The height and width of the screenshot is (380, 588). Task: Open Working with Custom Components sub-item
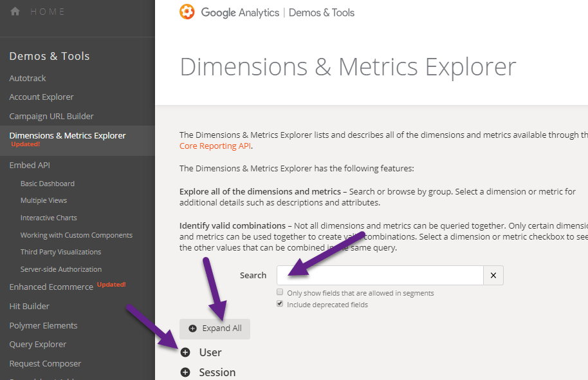77,235
